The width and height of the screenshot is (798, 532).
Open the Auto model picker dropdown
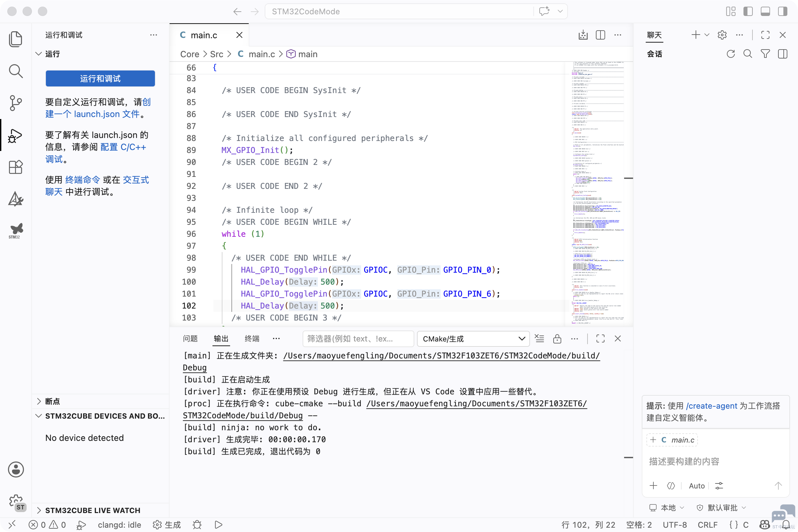697,485
